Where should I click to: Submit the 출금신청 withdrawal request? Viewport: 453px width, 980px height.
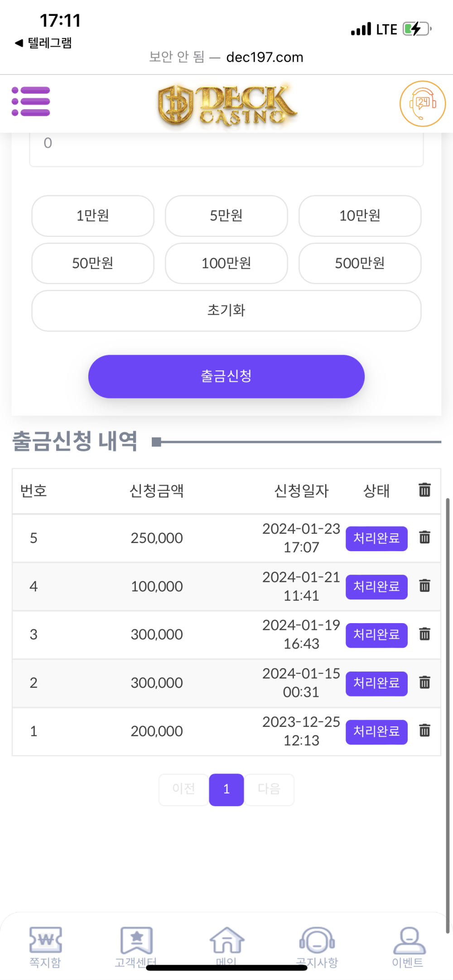click(226, 376)
